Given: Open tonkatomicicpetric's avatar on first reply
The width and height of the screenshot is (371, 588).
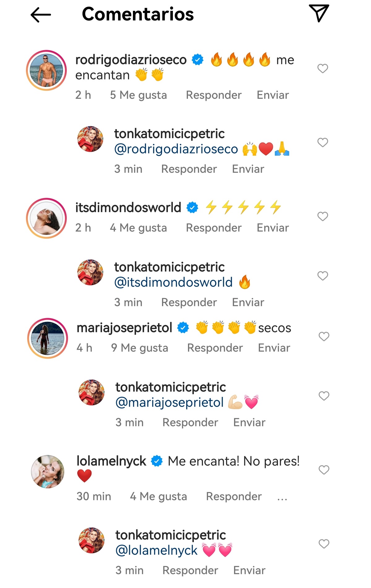Looking at the screenshot, I should (91, 139).
